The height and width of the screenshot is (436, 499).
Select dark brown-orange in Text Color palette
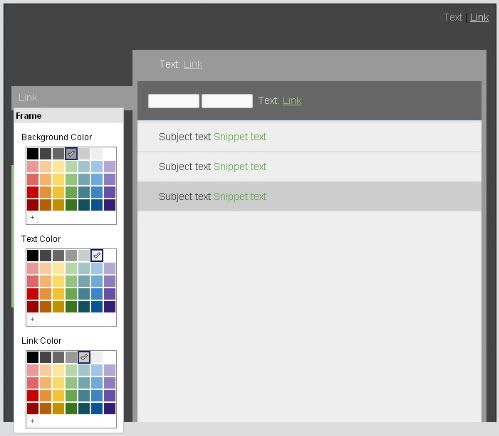click(46, 307)
